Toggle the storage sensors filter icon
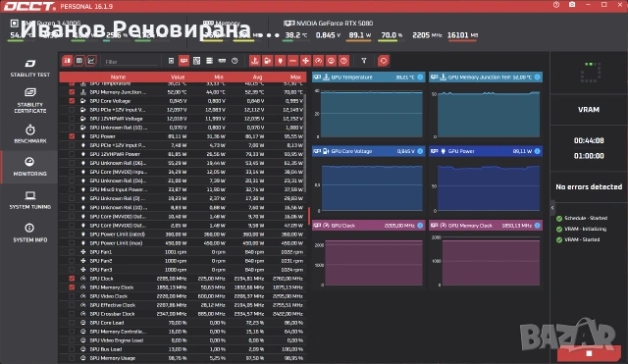 209,61
